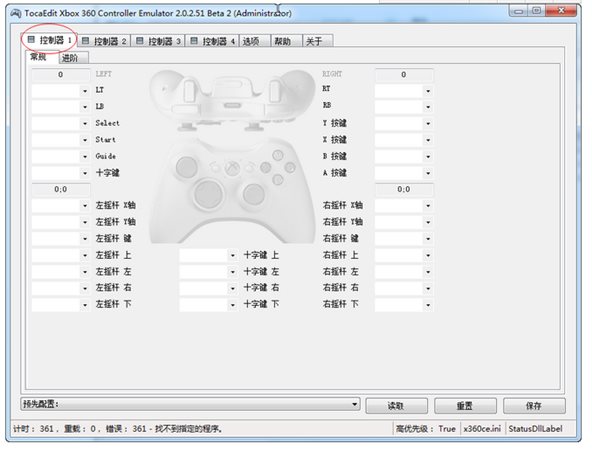Image resolution: width=592 pixels, height=450 pixels.
Task: Click the gamepad icon in title bar
Action: coord(15,13)
